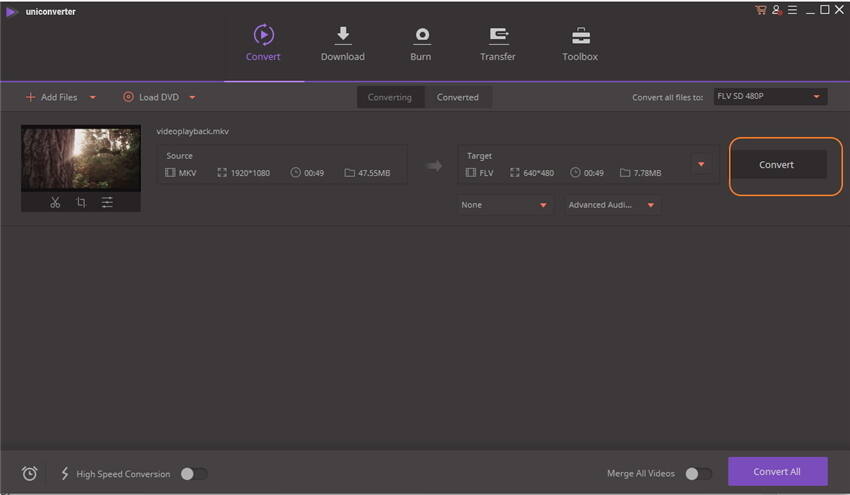Click the target resolution 640*480

click(539, 173)
